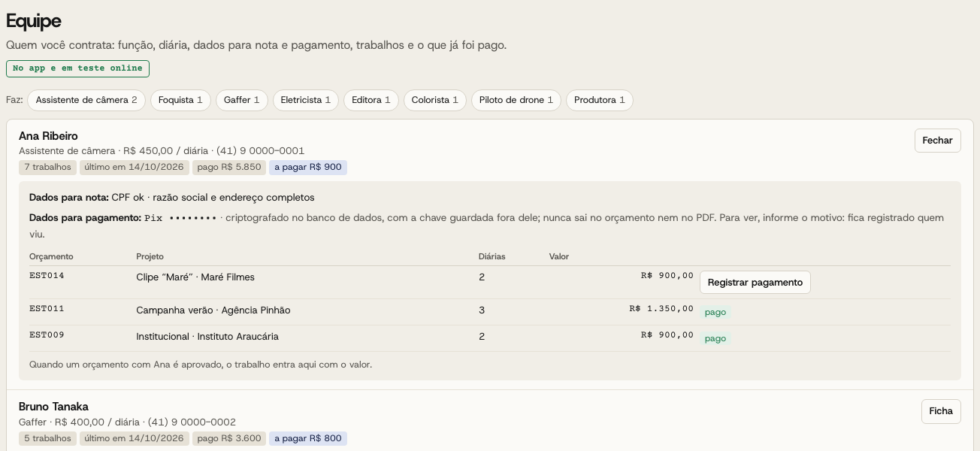Click Bruno's 'pago R$ 3.600' tag

pyautogui.click(x=229, y=438)
